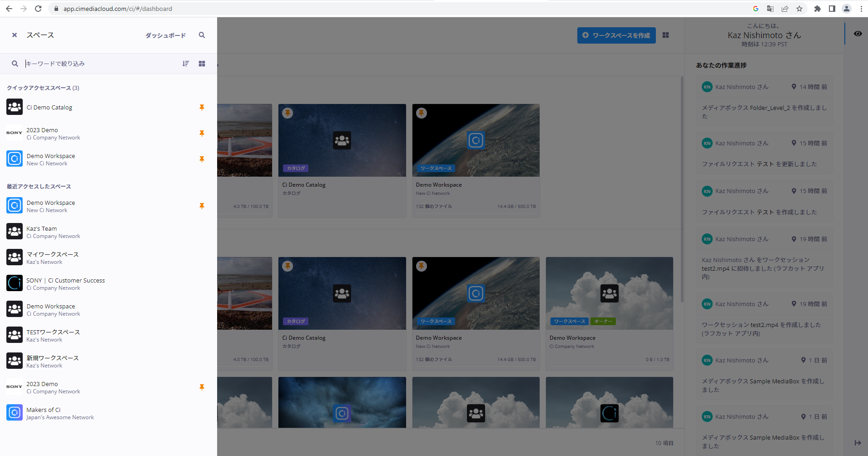The image size is (868, 456).
Task: Go back using browser back arrow
Action: (9, 9)
